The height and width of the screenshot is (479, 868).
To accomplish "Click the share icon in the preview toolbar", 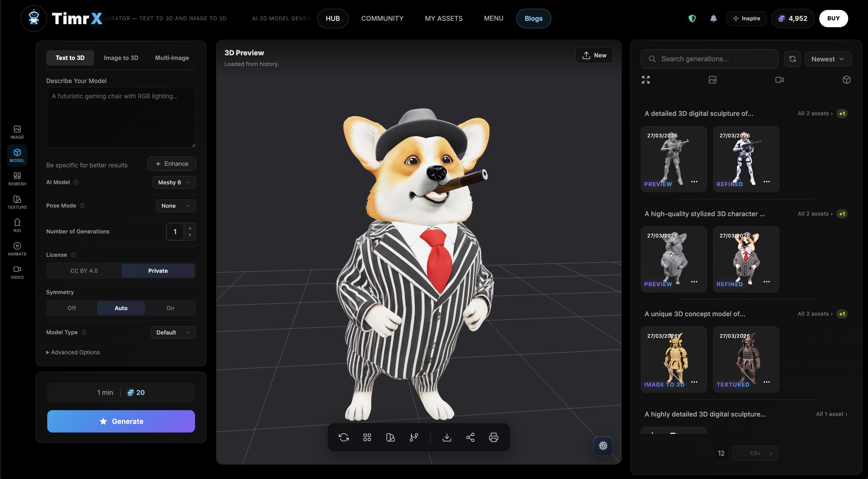I will tap(470, 437).
